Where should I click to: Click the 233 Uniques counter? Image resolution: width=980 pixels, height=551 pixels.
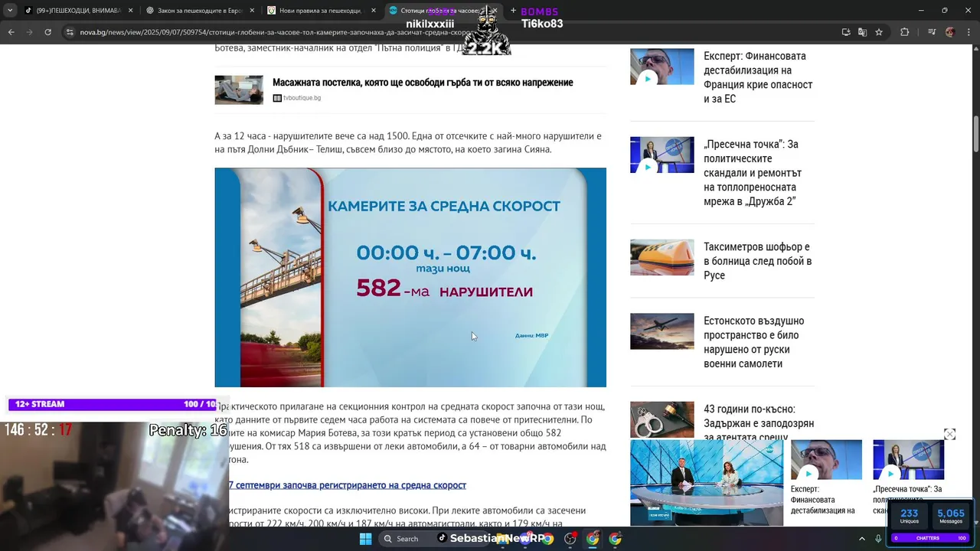pos(910,516)
